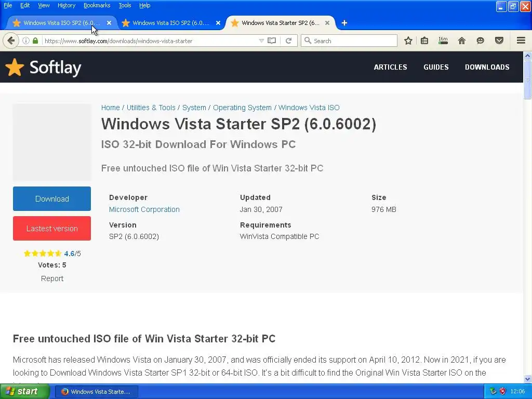Click the SP2 (6.0.6002) version value

134,236
